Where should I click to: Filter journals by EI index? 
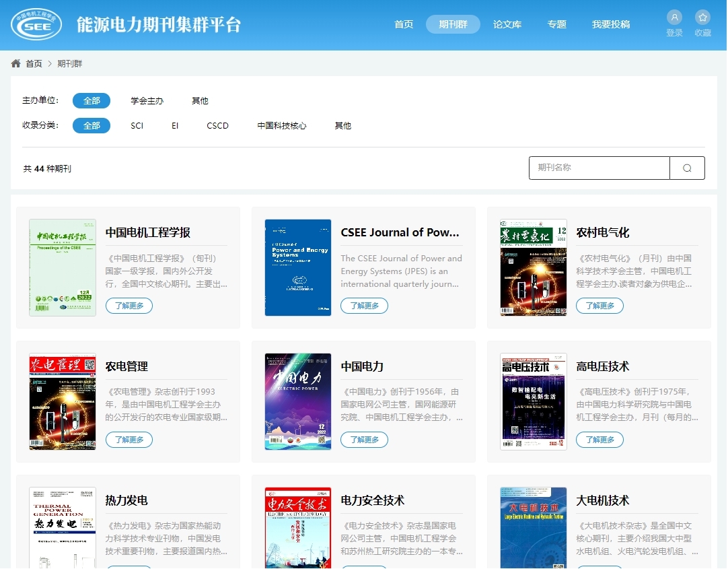[x=175, y=126]
